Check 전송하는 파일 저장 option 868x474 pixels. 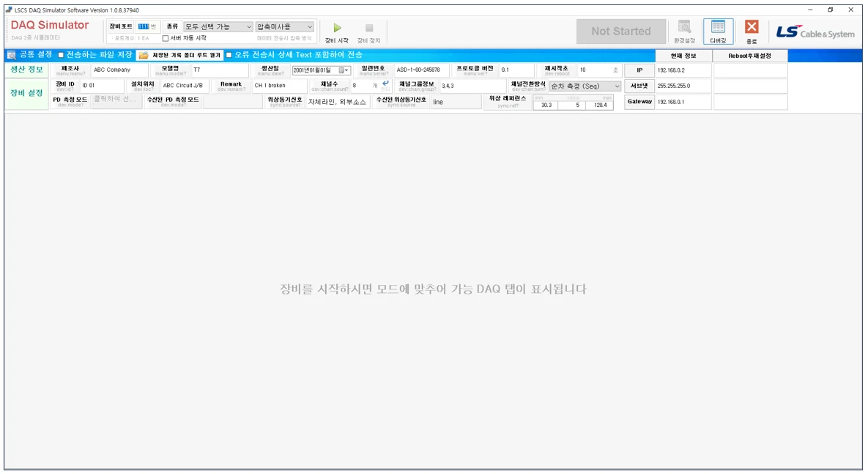(x=61, y=55)
